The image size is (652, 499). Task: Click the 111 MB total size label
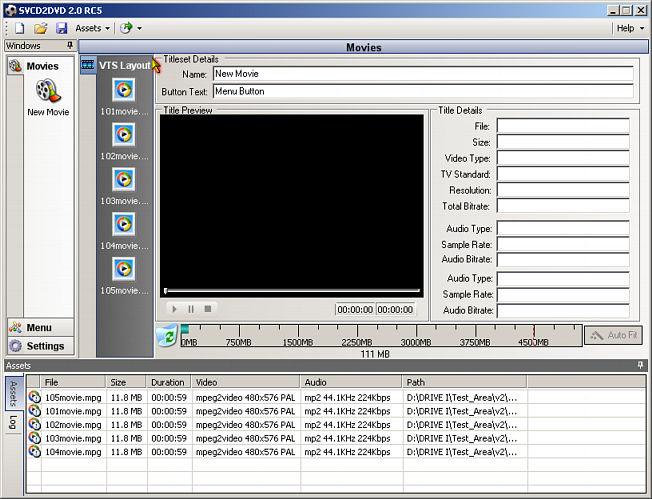[375, 354]
